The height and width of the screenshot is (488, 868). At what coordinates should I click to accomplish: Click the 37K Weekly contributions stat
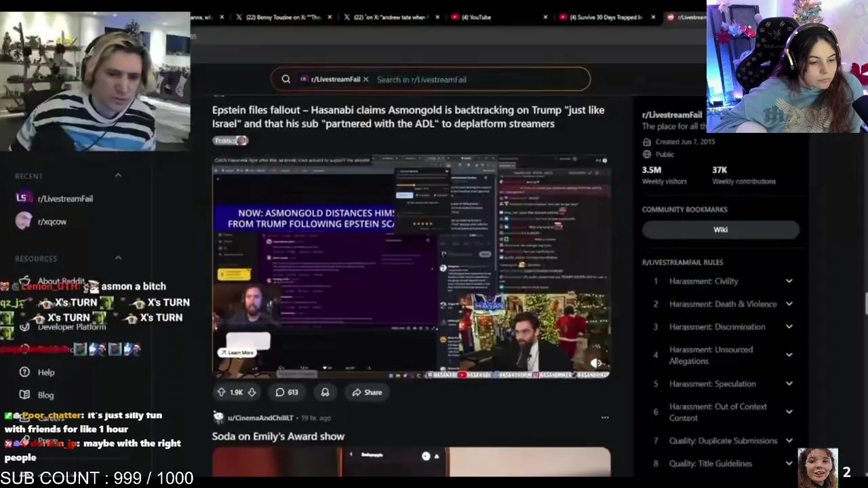coord(744,175)
